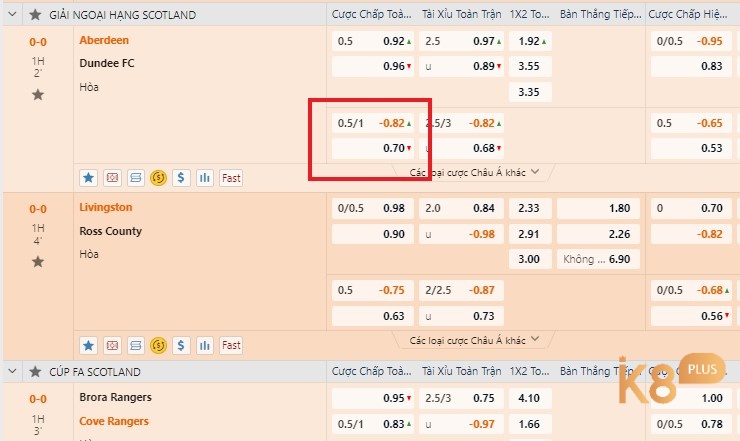Select Aberdeen handicap 0.5 odds 0.92
This screenshot has width=740, height=441.
point(373,41)
